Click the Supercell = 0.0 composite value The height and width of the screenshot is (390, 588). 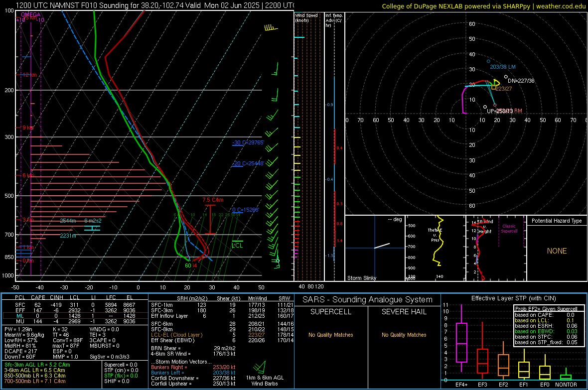tap(121, 365)
